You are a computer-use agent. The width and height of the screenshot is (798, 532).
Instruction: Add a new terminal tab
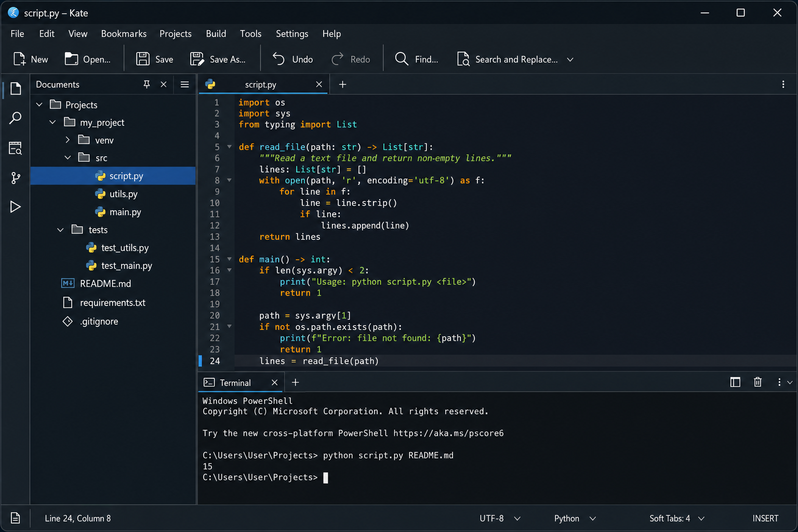tap(295, 382)
